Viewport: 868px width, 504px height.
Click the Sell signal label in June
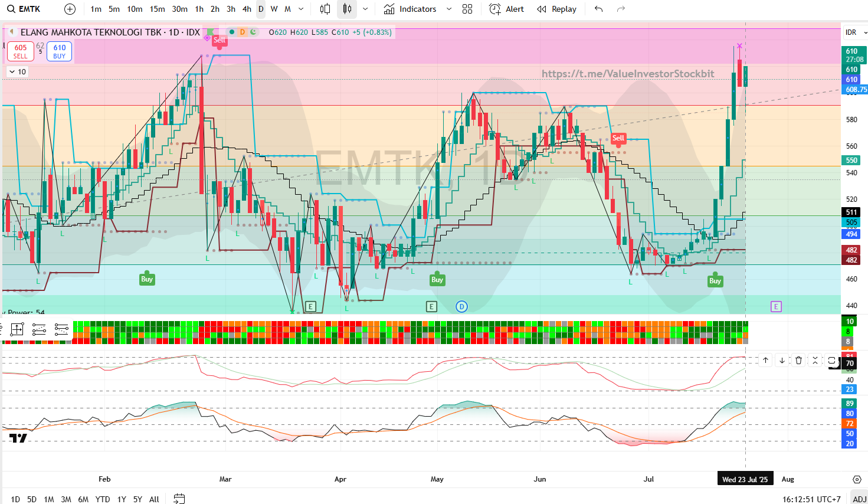(618, 138)
